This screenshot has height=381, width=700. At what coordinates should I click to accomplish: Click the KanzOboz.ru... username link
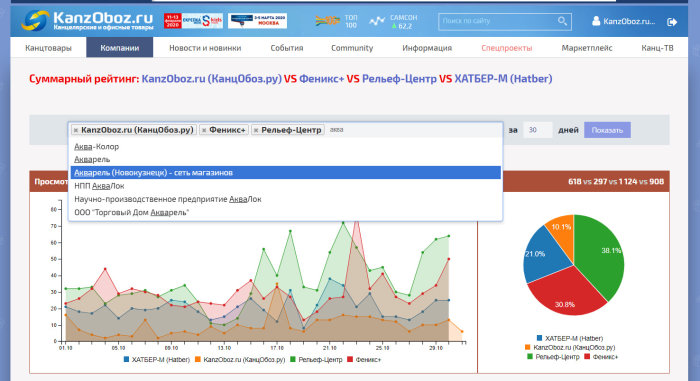coord(629,21)
